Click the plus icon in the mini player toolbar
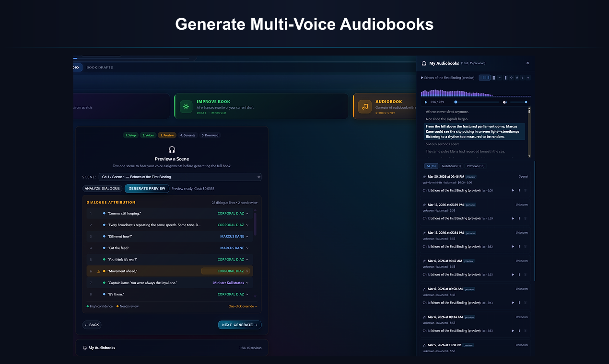The height and width of the screenshot is (364, 609). [x=527, y=78]
